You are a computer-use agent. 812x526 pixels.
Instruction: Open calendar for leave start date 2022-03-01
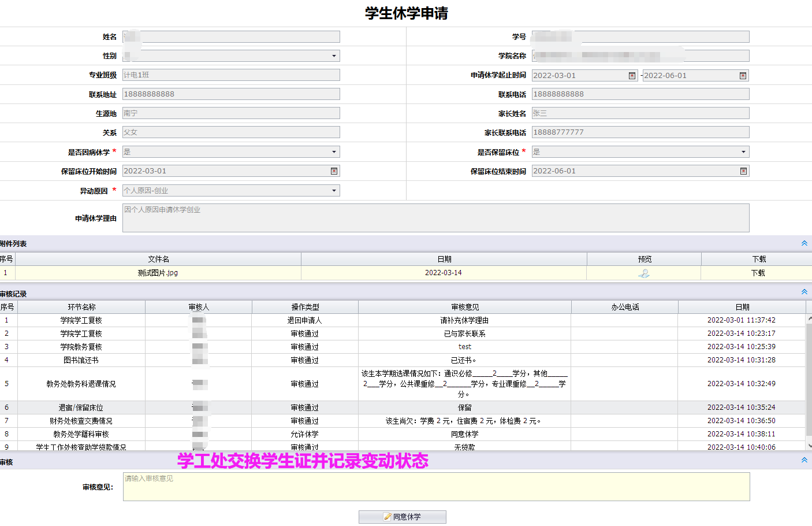pos(632,76)
